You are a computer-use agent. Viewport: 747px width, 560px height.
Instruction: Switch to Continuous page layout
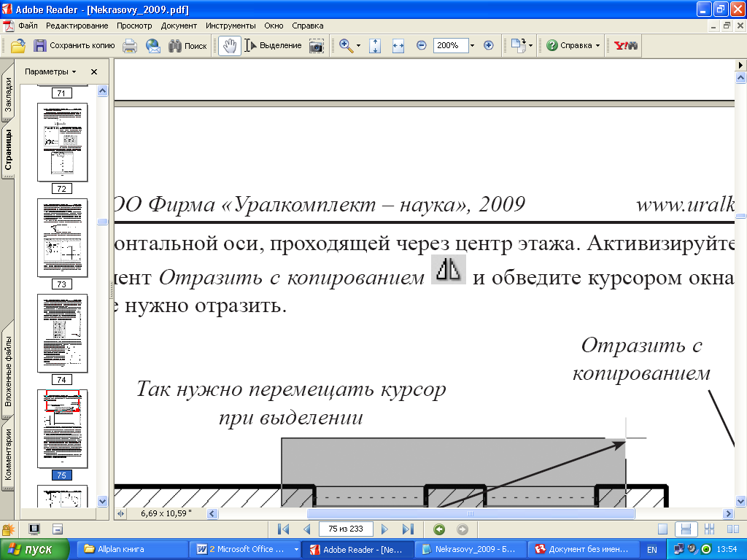[x=686, y=529]
